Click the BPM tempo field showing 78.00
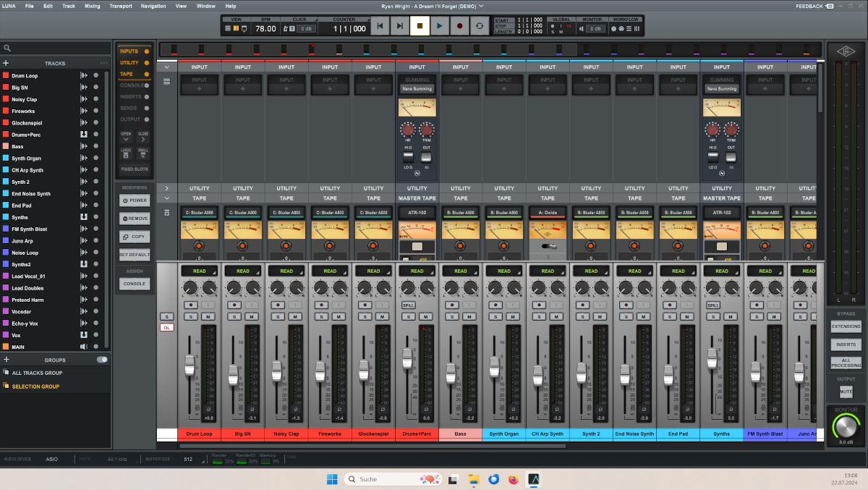The image size is (868, 490). point(265,29)
